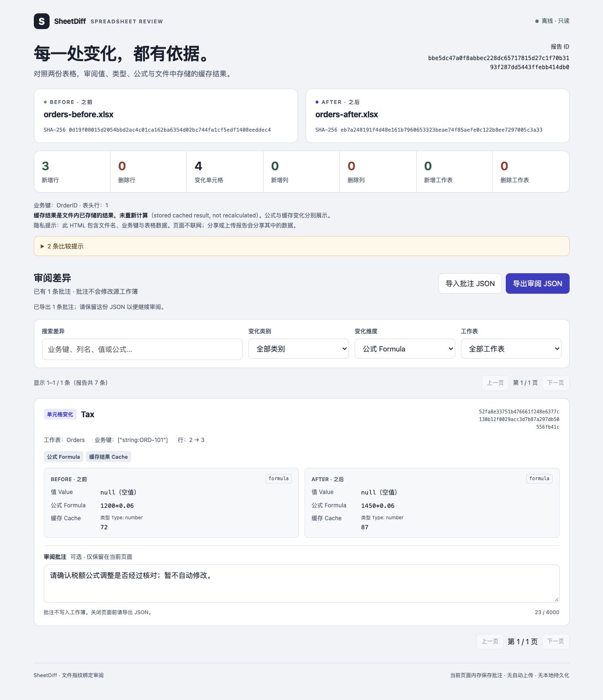Click inside the 审阅批注 text area
The image size is (603, 700).
point(301,584)
